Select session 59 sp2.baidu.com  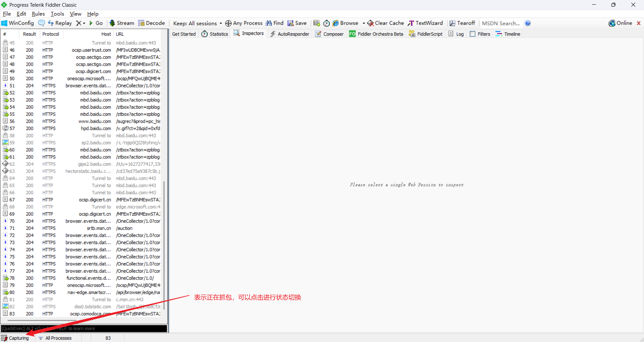click(x=81, y=143)
